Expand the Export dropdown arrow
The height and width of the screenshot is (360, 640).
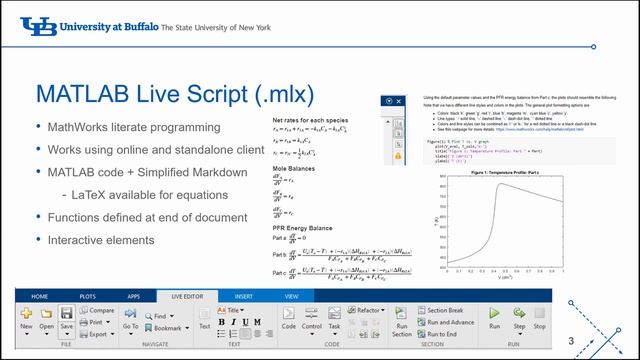112,334
